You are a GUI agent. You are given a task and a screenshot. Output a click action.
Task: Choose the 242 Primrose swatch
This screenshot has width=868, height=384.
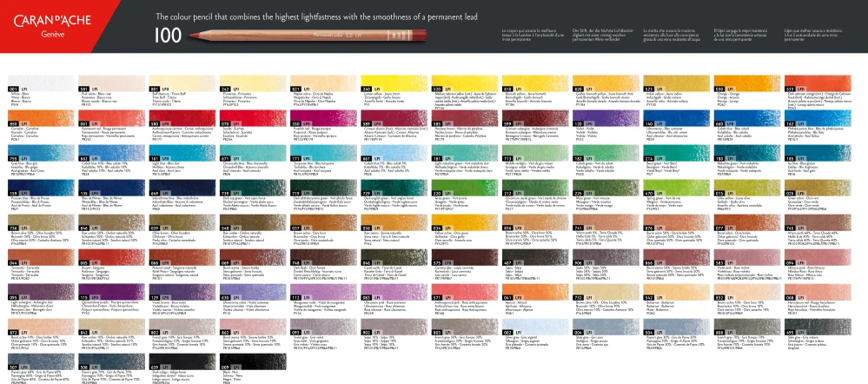pyautogui.click(x=253, y=83)
